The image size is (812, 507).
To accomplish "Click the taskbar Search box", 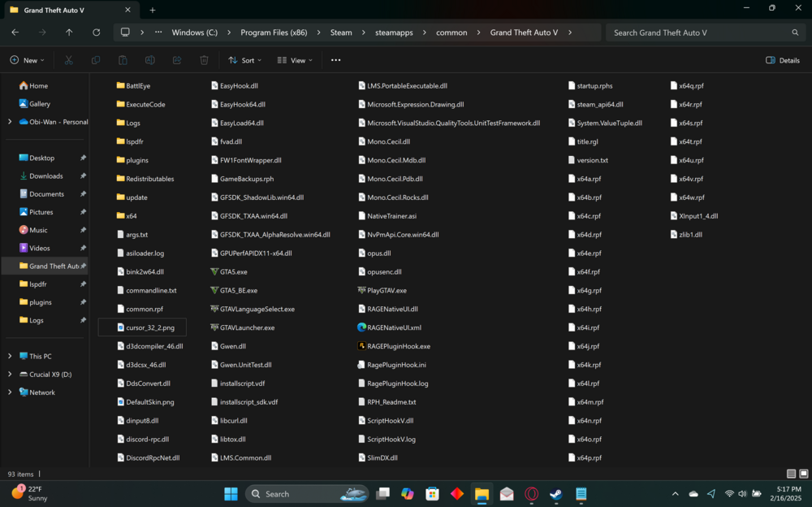I will click(307, 493).
